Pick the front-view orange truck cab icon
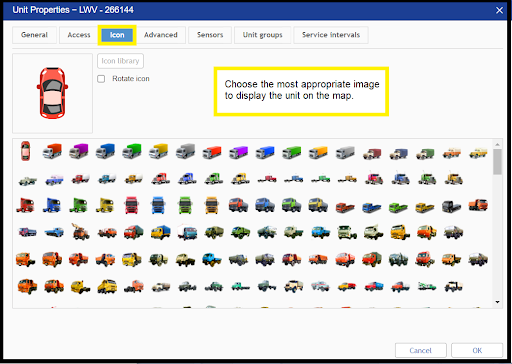 pos(212,205)
